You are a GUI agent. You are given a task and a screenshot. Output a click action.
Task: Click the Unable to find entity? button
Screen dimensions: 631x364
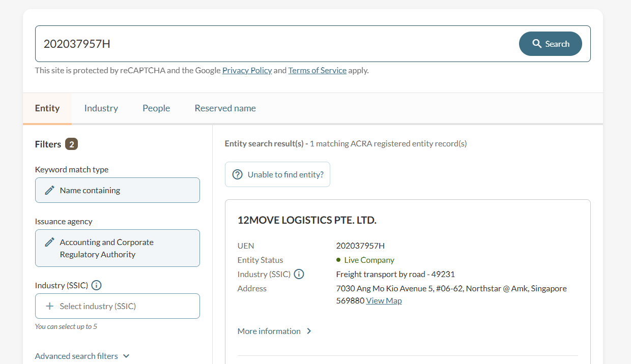coord(277,174)
